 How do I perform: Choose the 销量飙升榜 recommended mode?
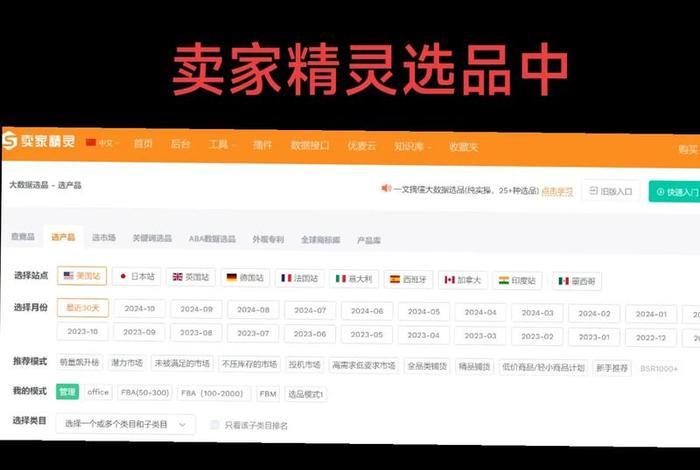pyautogui.click(x=79, y=362)
